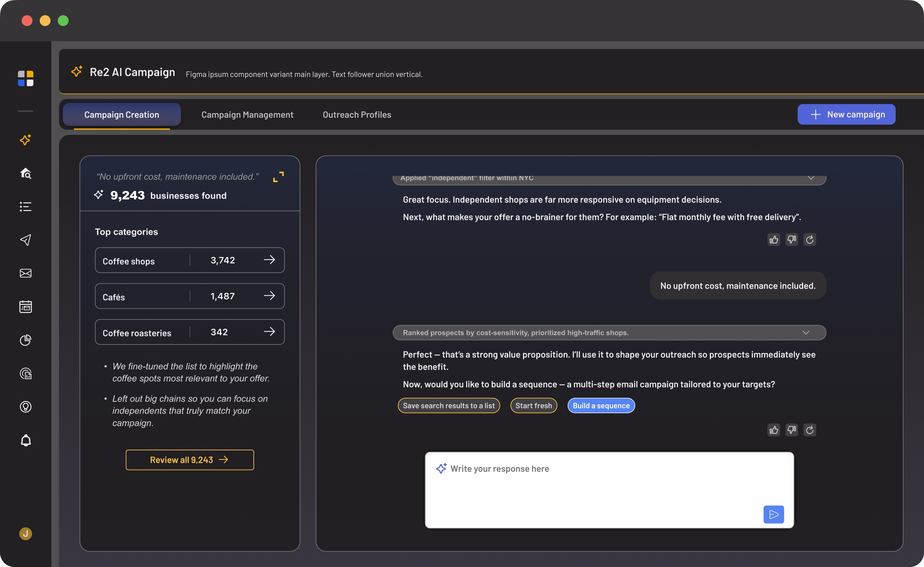Choose the 'Start fresh' option
Screen dimensions: 924x567
(x=533, y=405)
